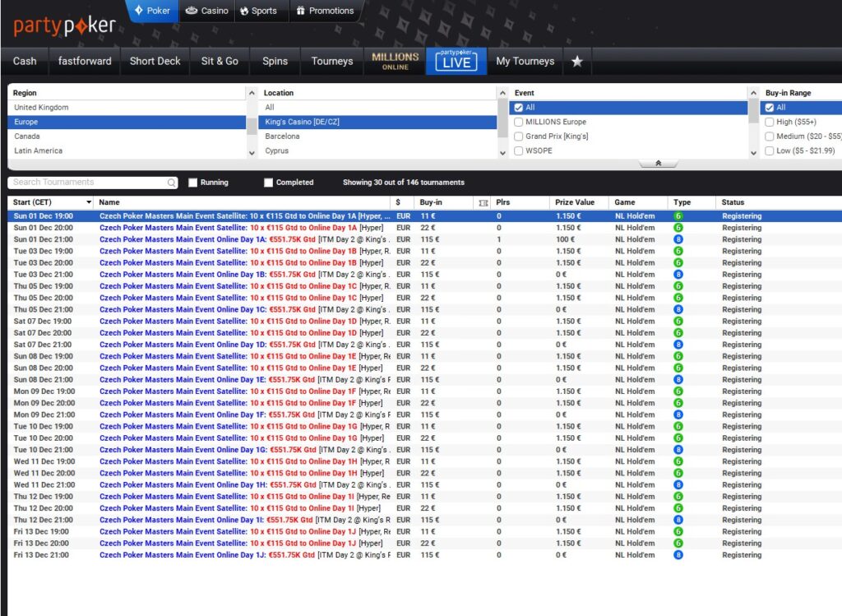
Task: Click the partypoker logo
Action: (x=64, y=25)
